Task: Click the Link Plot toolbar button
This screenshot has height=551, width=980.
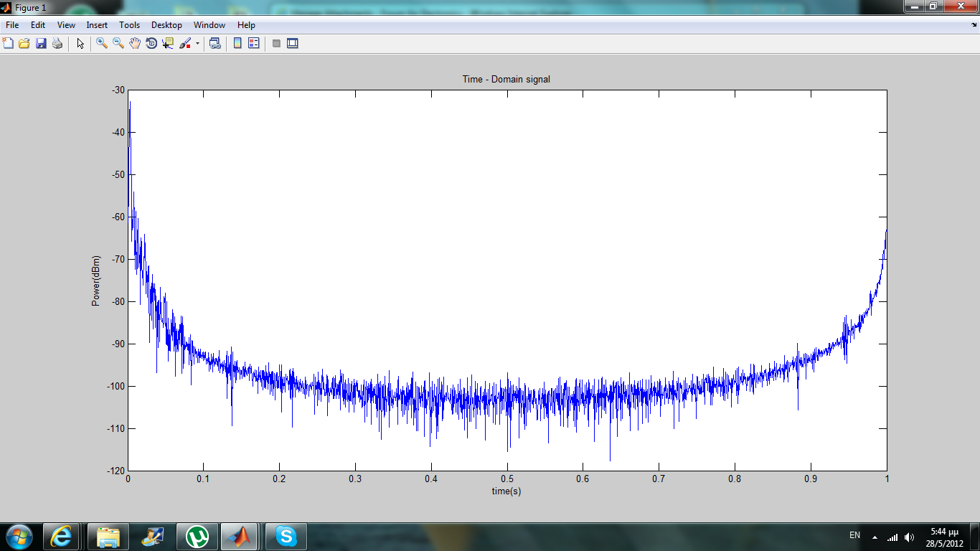Action: tap(215, 44)
